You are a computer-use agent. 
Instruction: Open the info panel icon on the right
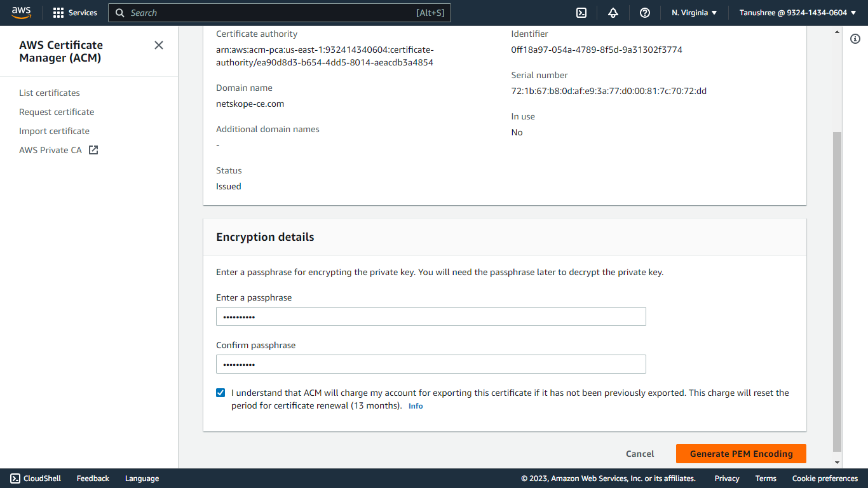[855, 39]
